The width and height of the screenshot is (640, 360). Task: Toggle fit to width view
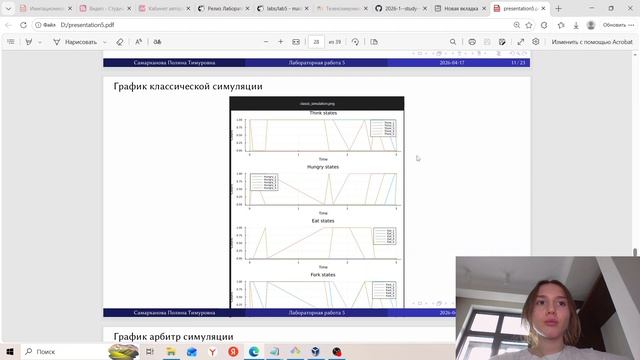(x=296, y=42)
